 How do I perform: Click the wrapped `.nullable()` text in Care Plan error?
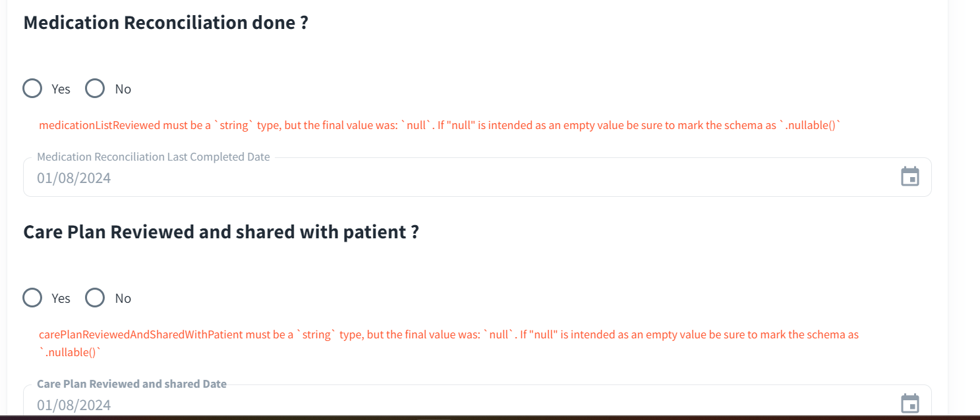(71, 352)
